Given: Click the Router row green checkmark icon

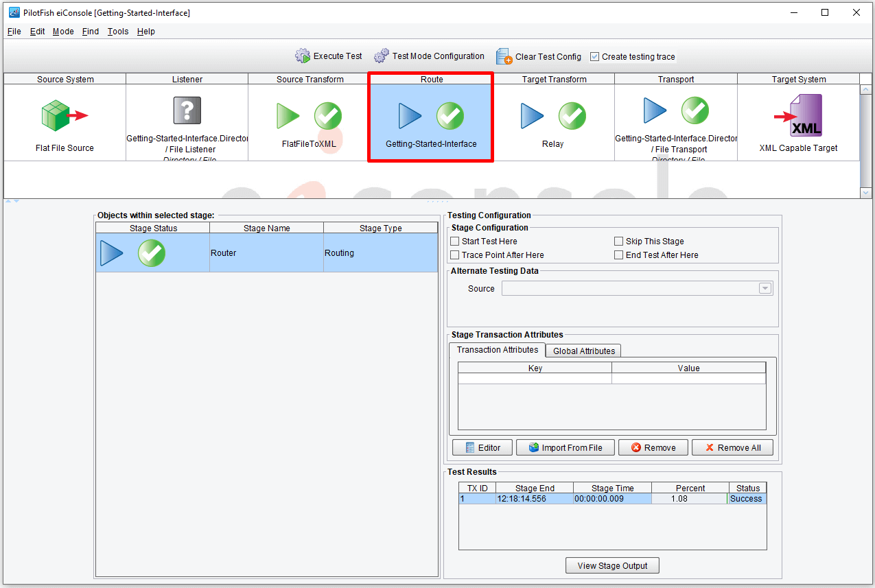Looking at the screenshot, I should pyautogui.click(x=152, y=253).
